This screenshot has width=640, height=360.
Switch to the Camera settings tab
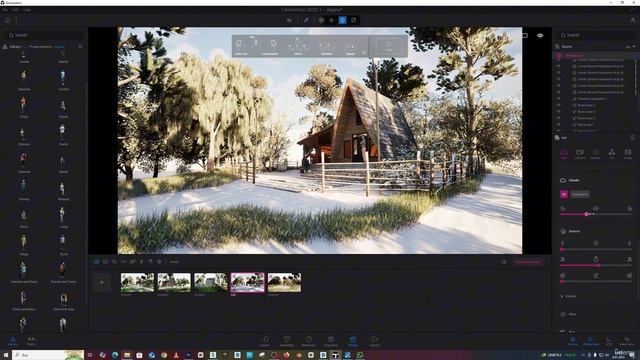[x=580, y=154]
